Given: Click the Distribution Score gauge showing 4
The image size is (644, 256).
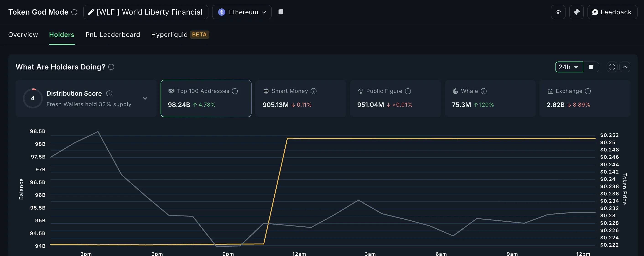Looking at the screenshot, I should [x=33, y=98].
